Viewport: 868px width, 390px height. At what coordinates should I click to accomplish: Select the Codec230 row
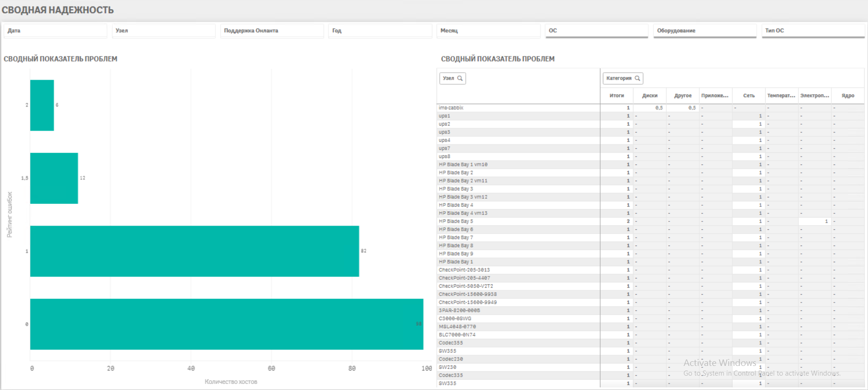click(x=518, y=359)
